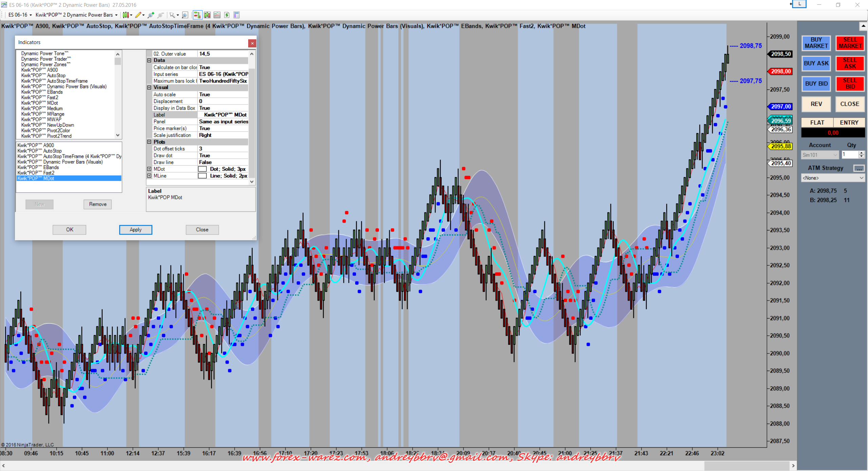Open the Properties window icon
Screen dimensions: 868x471
237,15
